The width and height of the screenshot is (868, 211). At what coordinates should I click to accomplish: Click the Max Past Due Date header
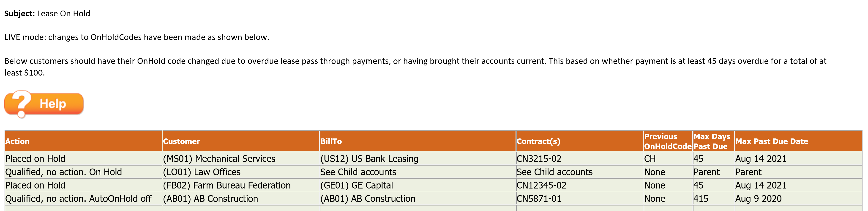[798, 141]
